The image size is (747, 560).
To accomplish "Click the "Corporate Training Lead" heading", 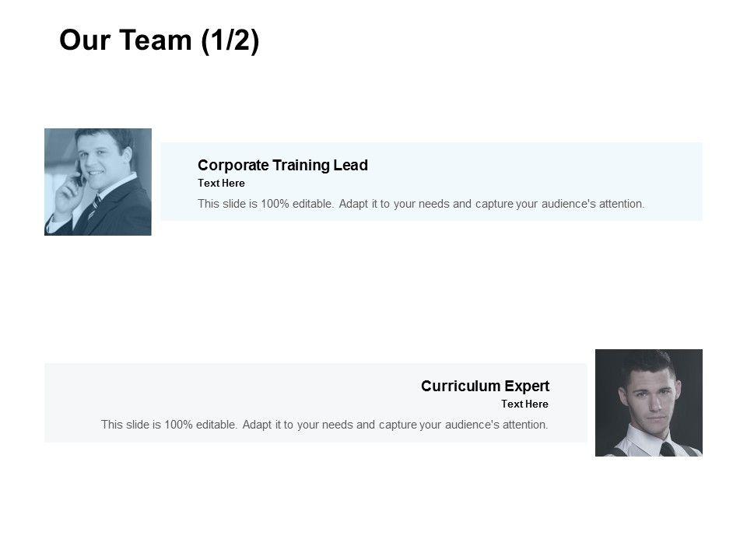I will (282, 165).
